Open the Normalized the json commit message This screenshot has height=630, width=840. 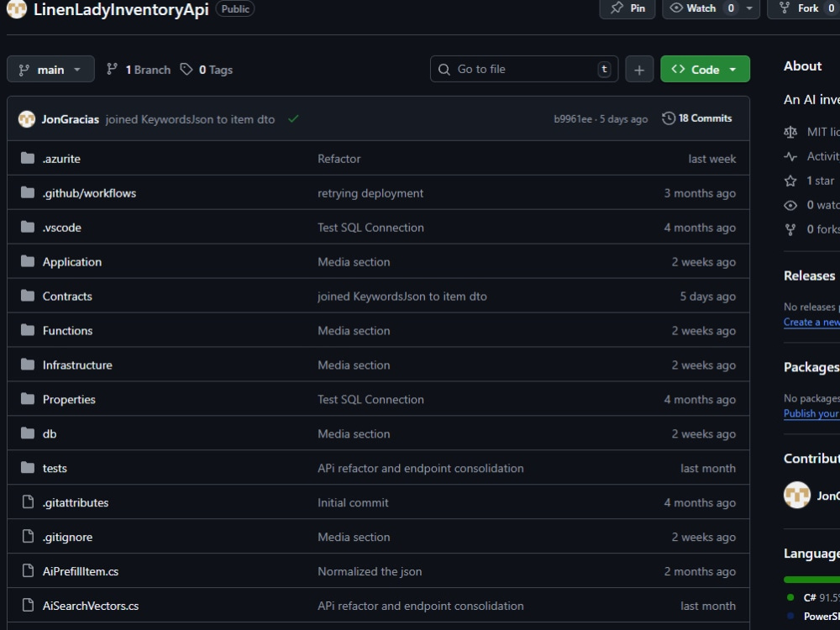coord(370,571)
